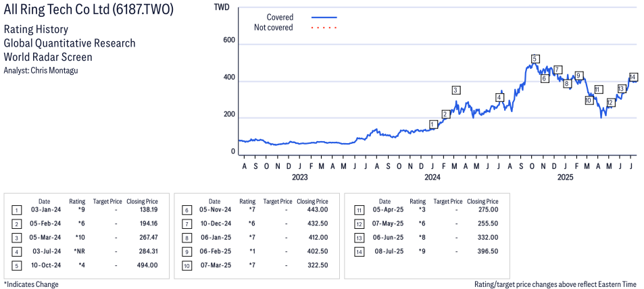
Task: Click the 322.50 closing price
Action: (x=318, y=265)
